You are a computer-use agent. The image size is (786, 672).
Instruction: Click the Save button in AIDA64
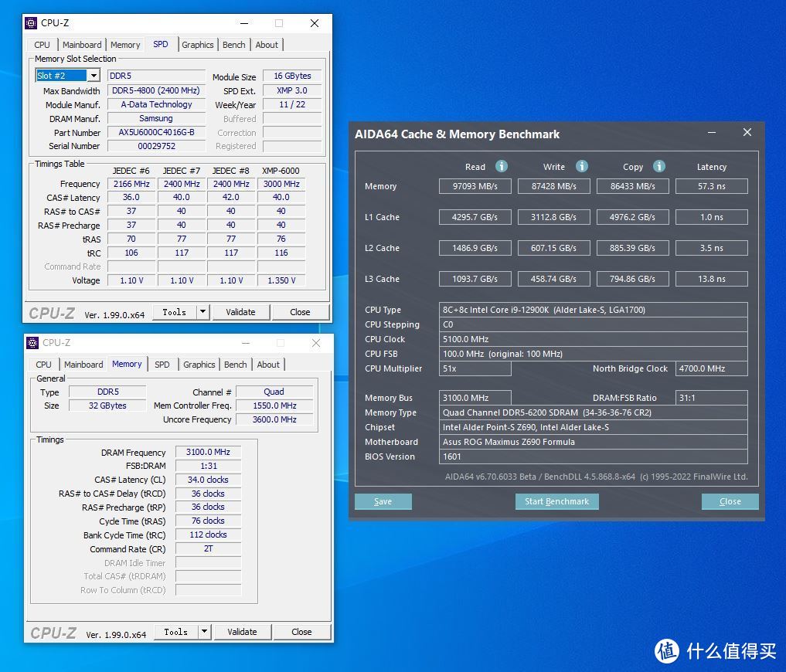[x=383, y=501]
